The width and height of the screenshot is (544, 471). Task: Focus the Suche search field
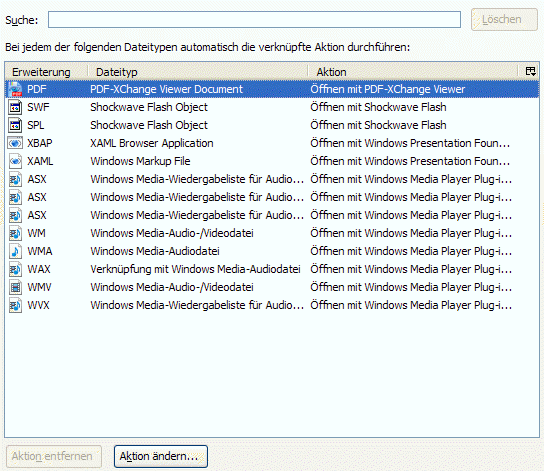click(x=254, y=19)
